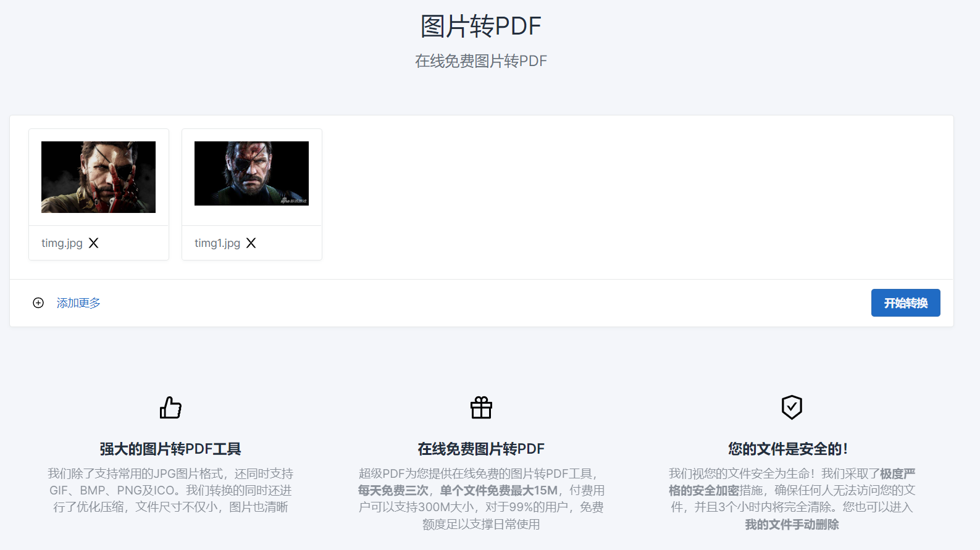This screenshot has width=980, height=550.
Task: Click the 在线免费图片转PDF feature heading
Action: [x=481, y=449]
